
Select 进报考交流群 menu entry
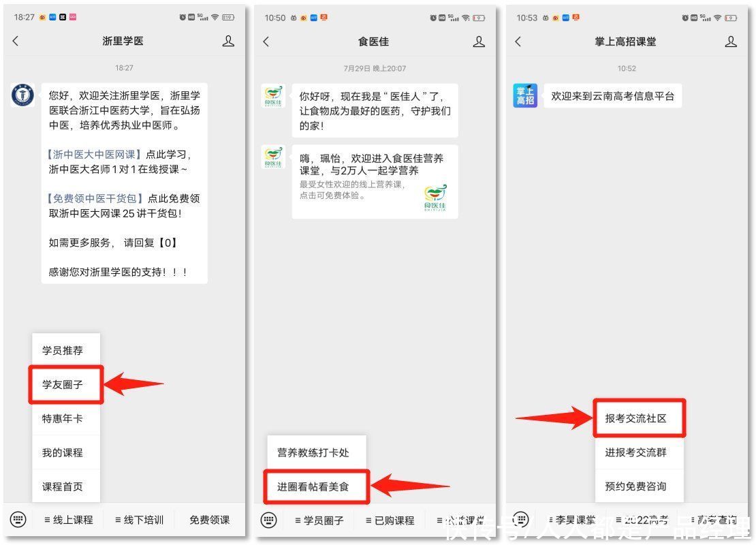[640, 452]
